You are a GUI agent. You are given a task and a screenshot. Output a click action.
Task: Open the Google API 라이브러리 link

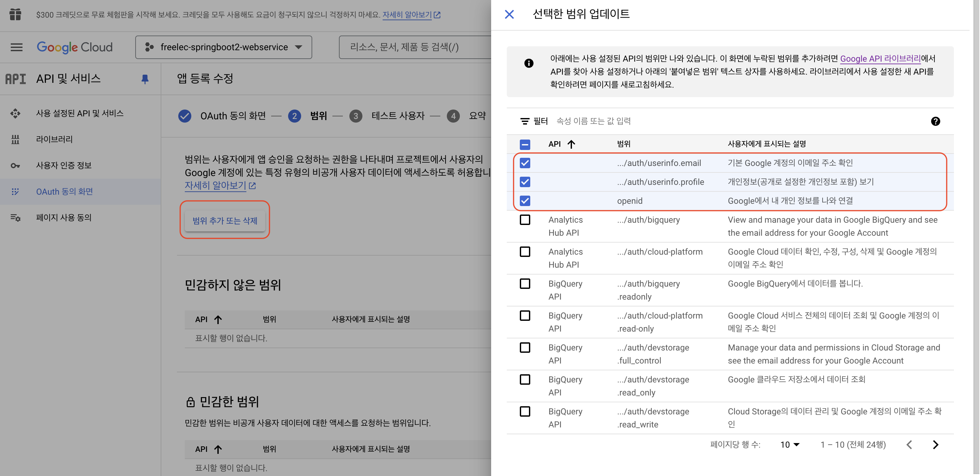pos(880,59)
